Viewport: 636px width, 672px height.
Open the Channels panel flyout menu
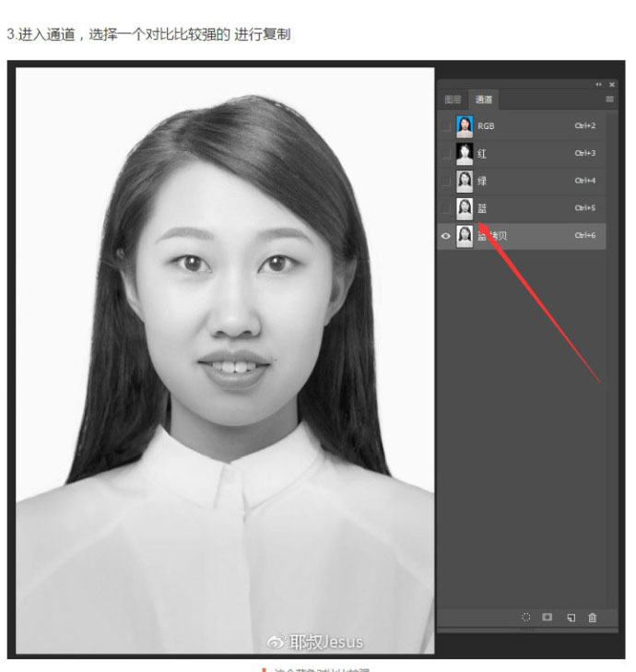click(609, 100)
